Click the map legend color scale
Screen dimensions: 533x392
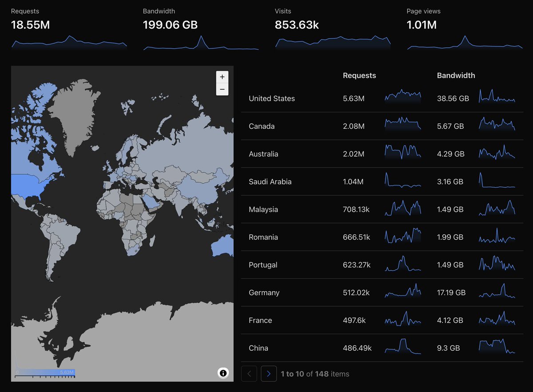45,373
